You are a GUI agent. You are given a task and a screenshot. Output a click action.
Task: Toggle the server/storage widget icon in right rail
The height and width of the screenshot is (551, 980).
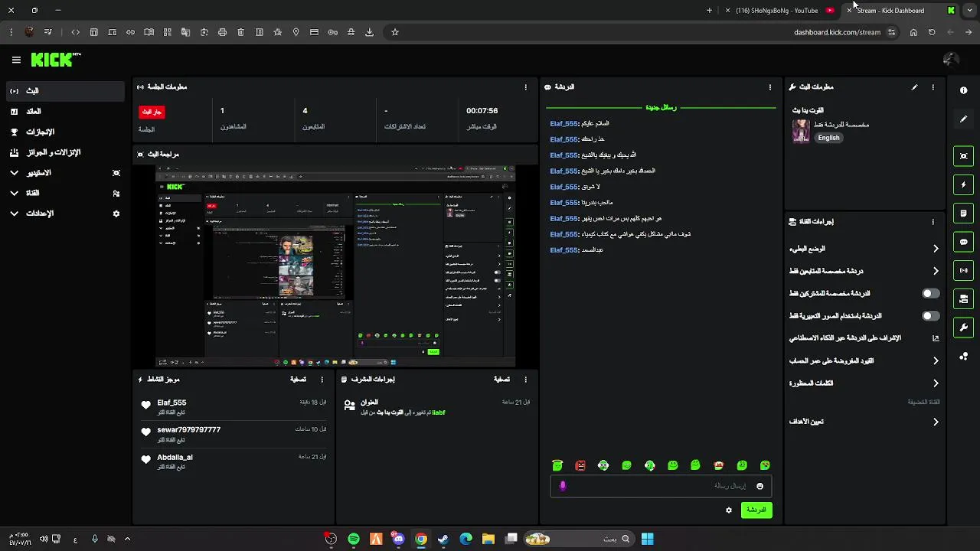pyautogui.click(x=963, y=298)
